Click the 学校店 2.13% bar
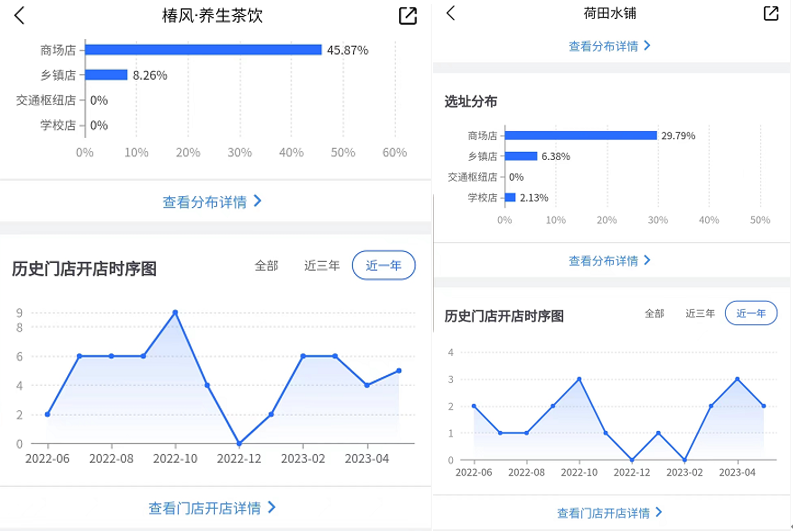The width and height of the screenshot is (793, 531). pyautogui.click(x=510, y=198)
